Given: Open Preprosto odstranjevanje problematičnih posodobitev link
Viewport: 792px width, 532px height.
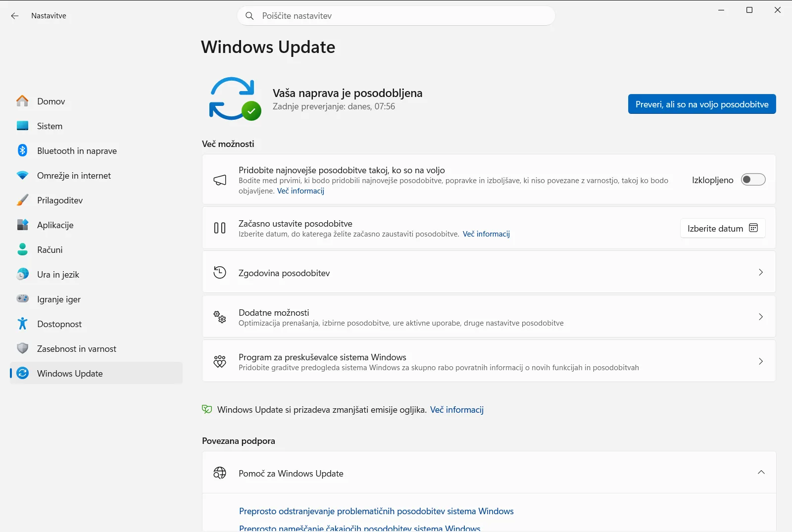Looking at the screenshot, I should click(376, 511).
